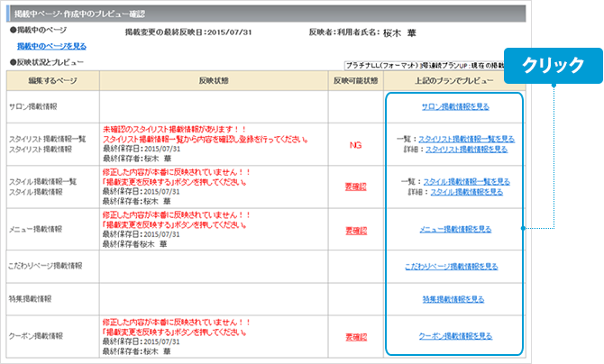This screenshot has width=604, height=364.
Task: Open the plan dropdown showing プラチナLL
Action: pyautogui.click(x=424, y=65)
